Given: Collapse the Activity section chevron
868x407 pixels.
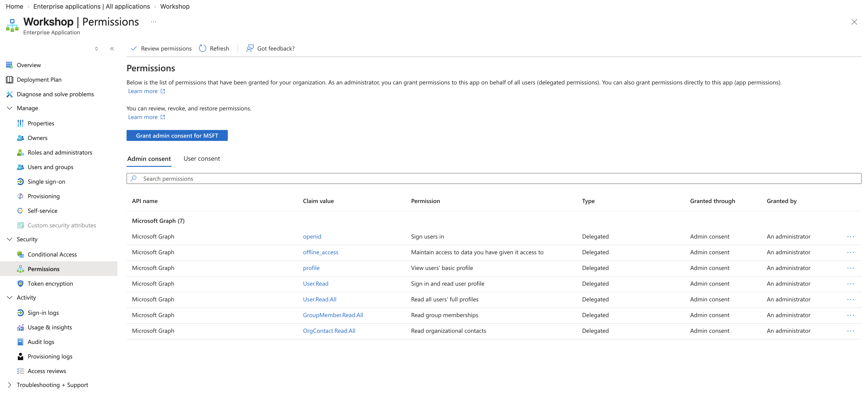Looking at the screenshot, I should click(x=9, y=298).
